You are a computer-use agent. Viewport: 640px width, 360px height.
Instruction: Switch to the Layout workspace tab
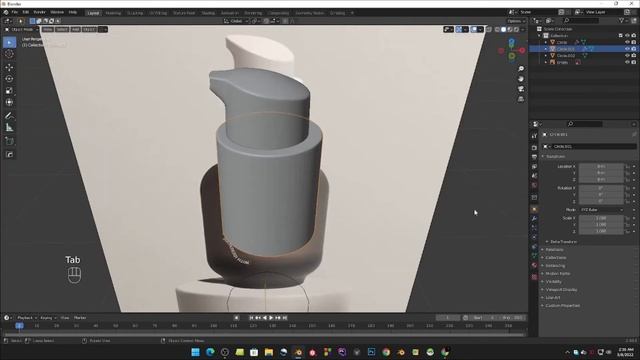point(93,13)
